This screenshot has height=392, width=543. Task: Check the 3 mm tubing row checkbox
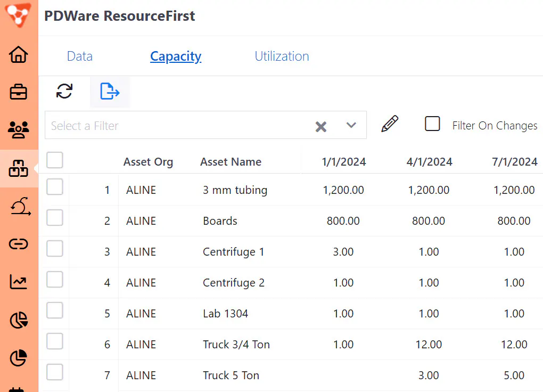(55, 187)
